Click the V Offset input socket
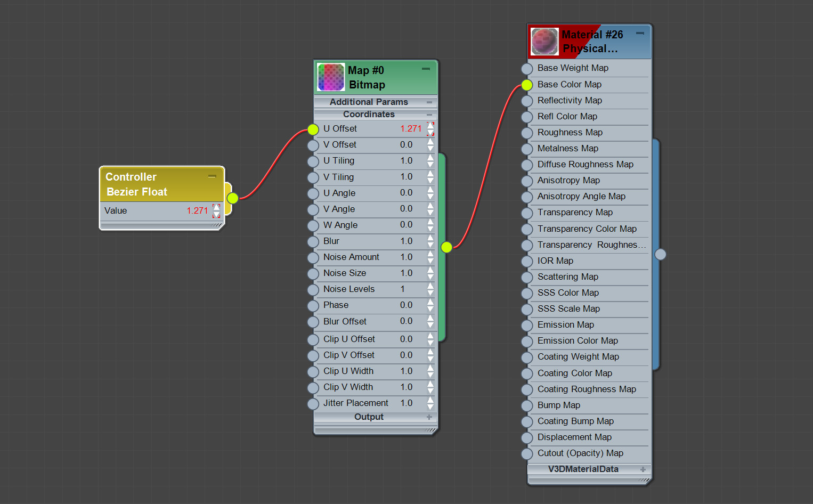 pyautogui.click(x=313, y=145)
